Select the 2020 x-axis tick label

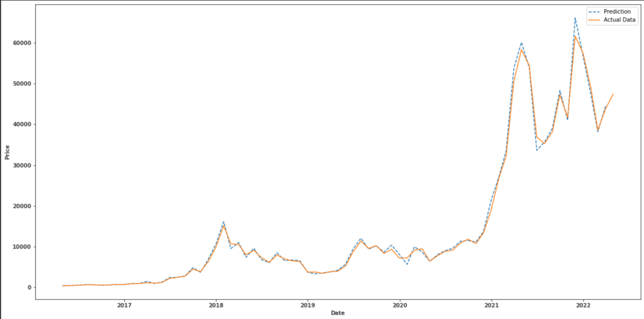point(399,305)
